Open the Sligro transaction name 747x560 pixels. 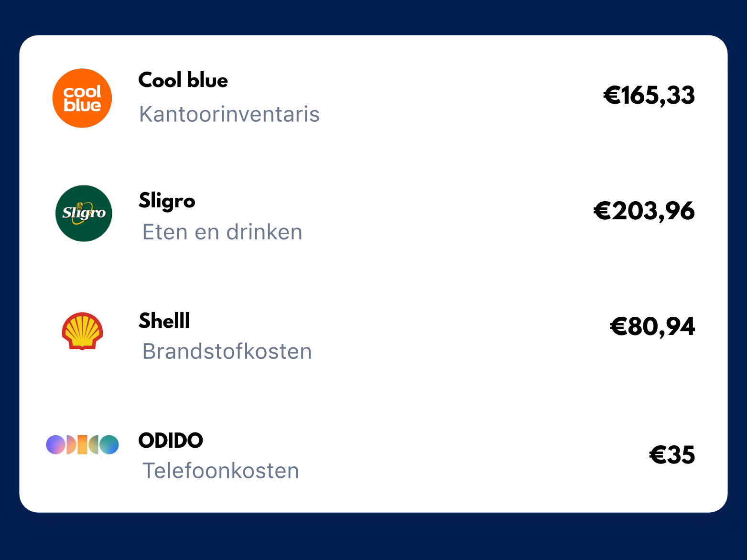pyautogui.click(x=167, y=201)
